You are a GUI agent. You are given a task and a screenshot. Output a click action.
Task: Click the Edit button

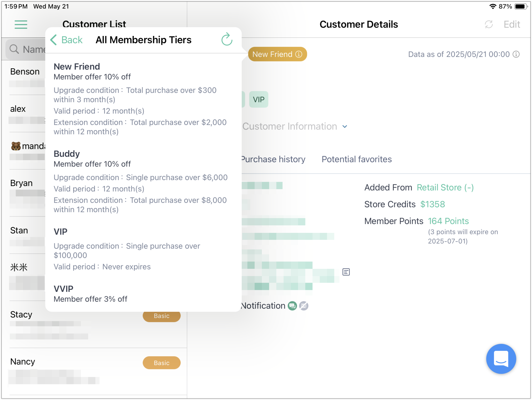[512, 24]
